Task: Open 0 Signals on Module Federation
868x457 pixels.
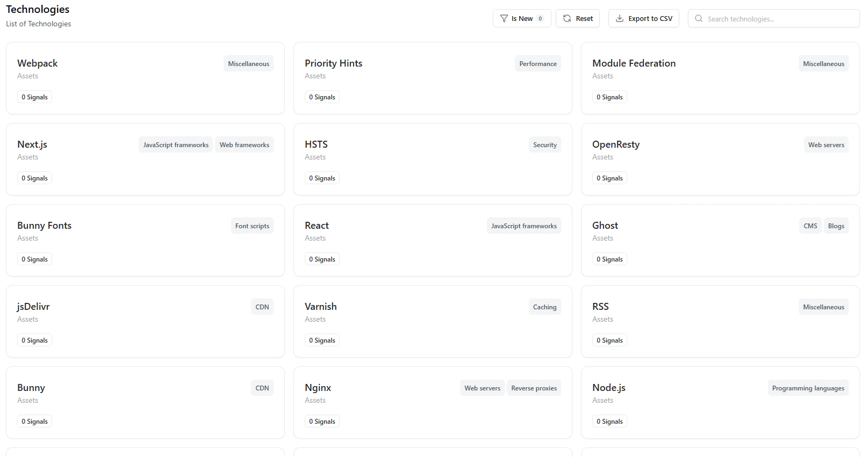Action: coord(609,97)
